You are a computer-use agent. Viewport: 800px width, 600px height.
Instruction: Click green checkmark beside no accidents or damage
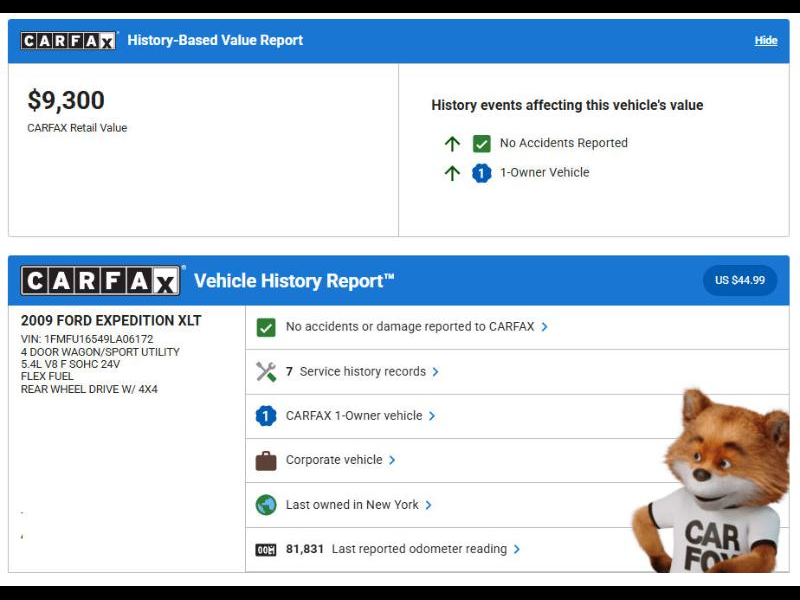[x=266, y=327]
